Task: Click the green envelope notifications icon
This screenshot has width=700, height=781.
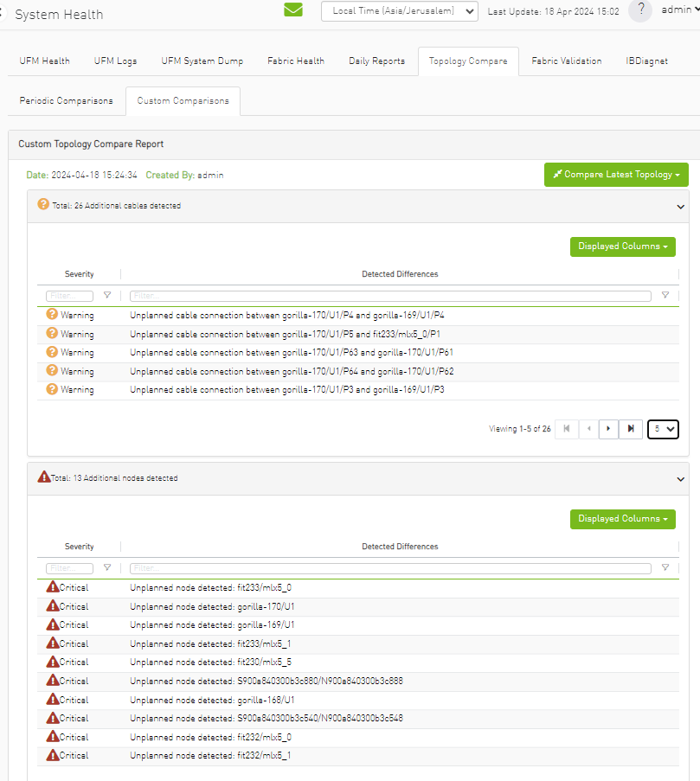Action: tap(293, 10)
